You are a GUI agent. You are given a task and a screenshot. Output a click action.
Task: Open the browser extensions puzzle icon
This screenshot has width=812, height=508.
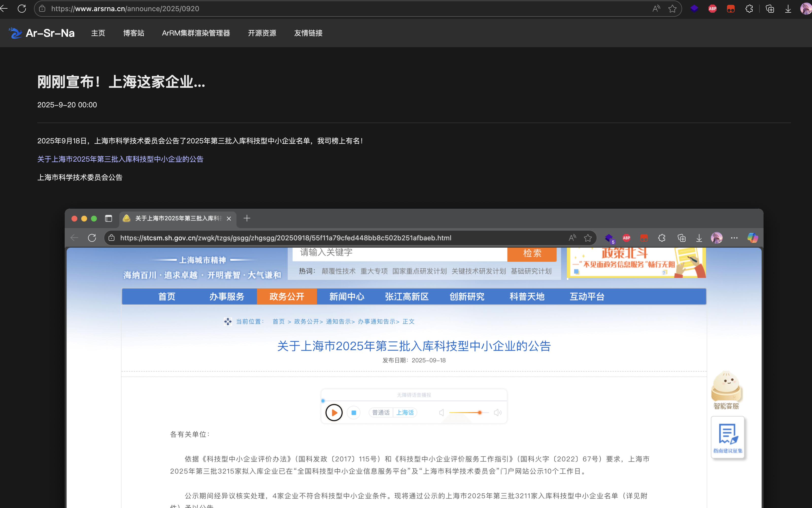point(749,9)
